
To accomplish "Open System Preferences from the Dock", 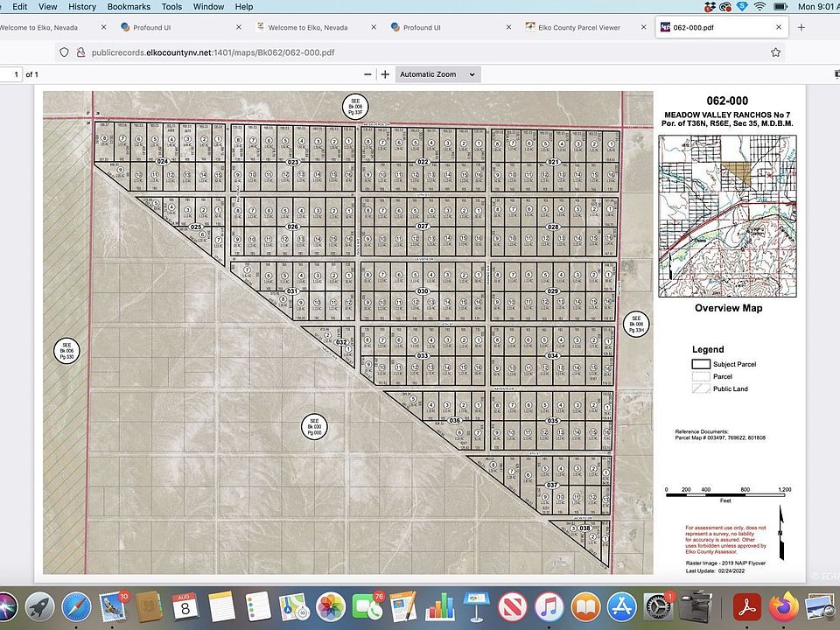I will tap(658, 607).
